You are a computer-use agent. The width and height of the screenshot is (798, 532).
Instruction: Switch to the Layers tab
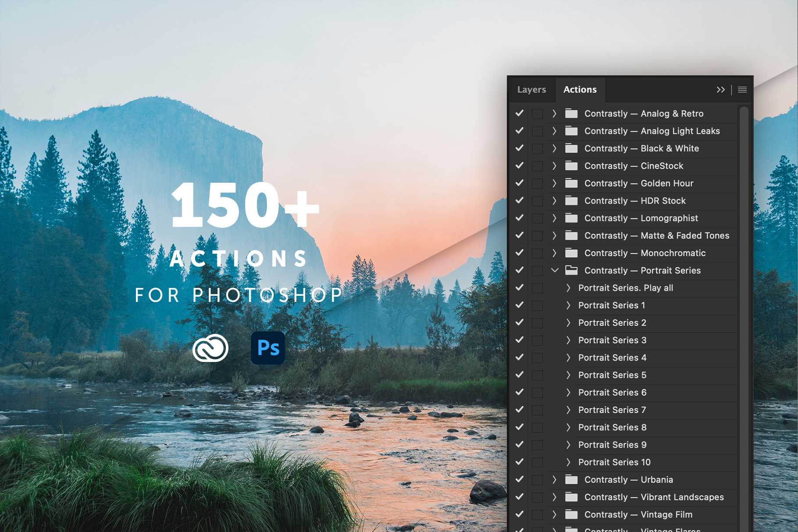coord(531,90)
